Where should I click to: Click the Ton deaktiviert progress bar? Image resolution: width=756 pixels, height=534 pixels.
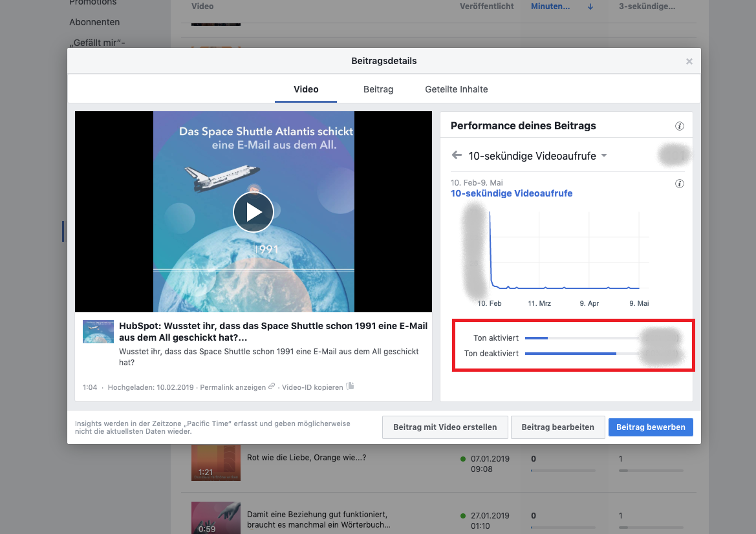[582, 353]
